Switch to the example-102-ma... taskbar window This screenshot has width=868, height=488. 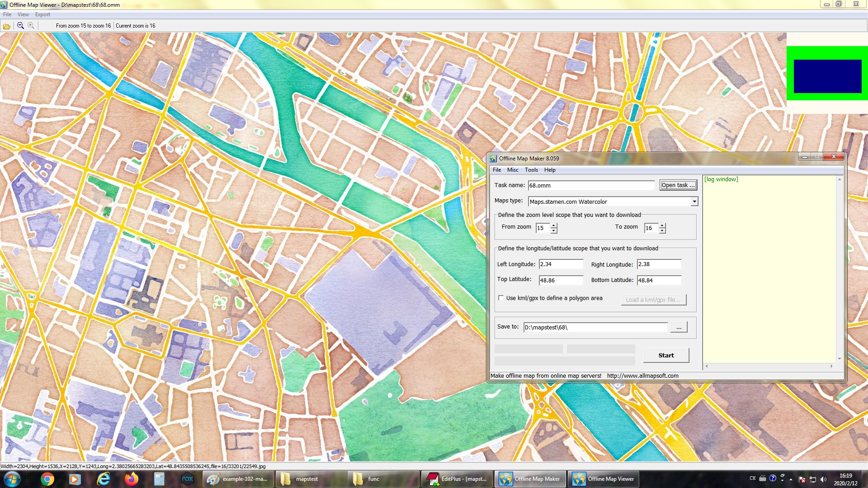click(238, 479)
